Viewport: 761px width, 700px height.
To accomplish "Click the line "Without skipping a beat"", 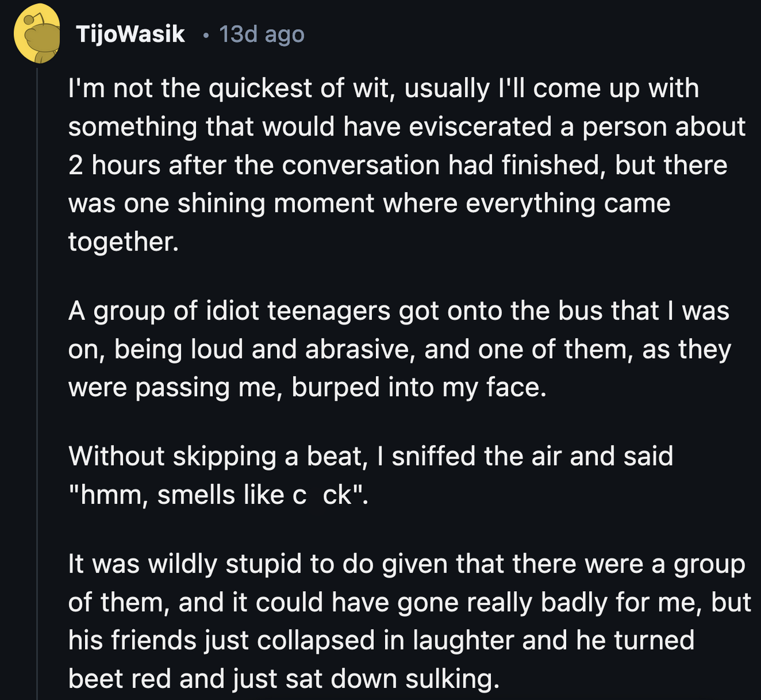I will [x=371, y=456].
